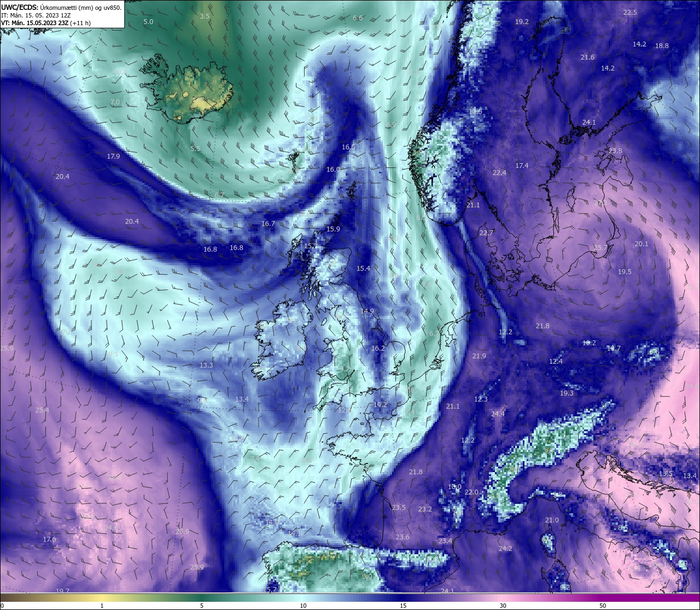Click the "15.4" value east of Scotland
Image resolution: width=700 pixels, height=610 pixels.
[x=363, y=269]
